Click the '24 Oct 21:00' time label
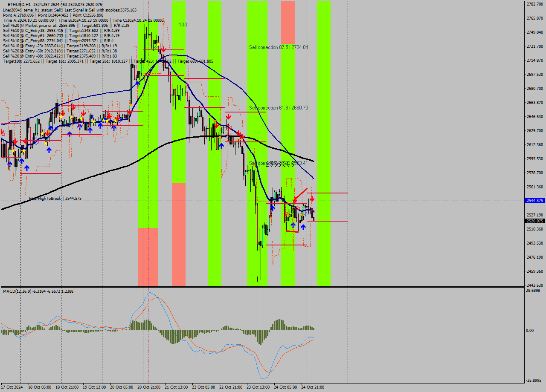This screenshot has width=546, height=392. coord(312,387)
